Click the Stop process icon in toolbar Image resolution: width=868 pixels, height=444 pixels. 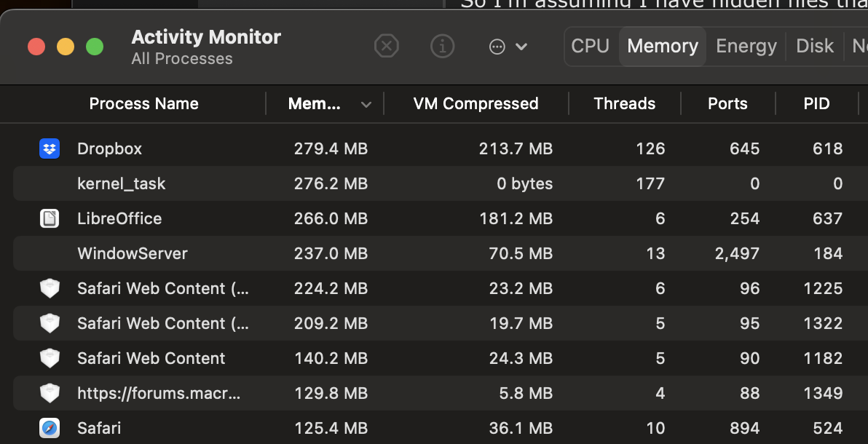tap(387, 47)
